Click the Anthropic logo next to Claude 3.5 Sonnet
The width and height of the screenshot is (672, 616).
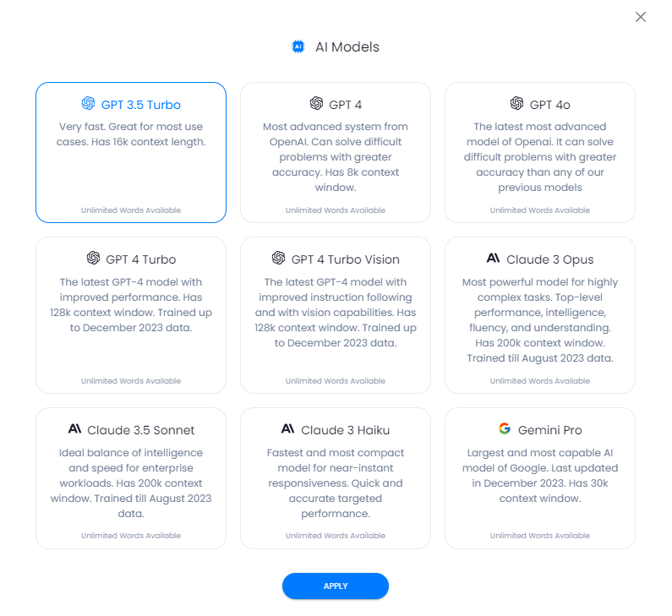coord(74,428)
